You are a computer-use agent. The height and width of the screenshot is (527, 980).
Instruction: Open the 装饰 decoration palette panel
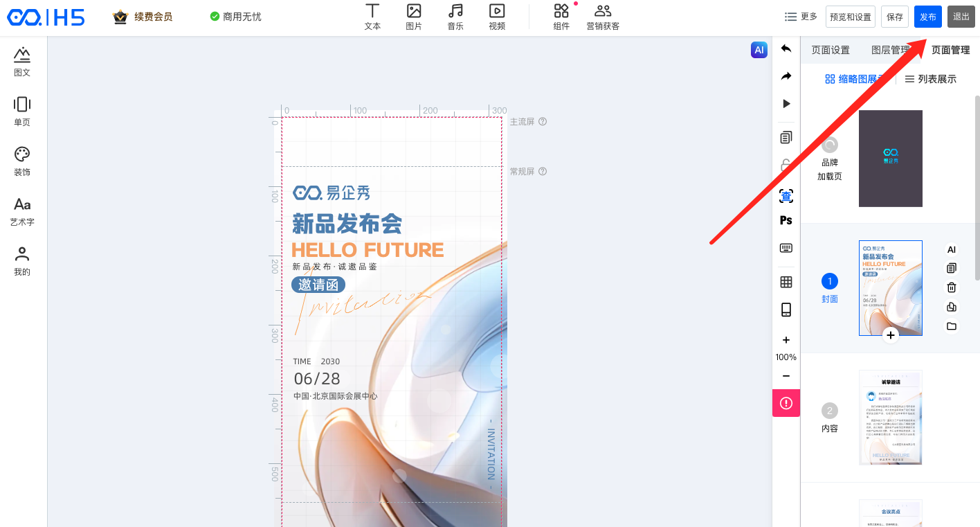pos(22,161)
